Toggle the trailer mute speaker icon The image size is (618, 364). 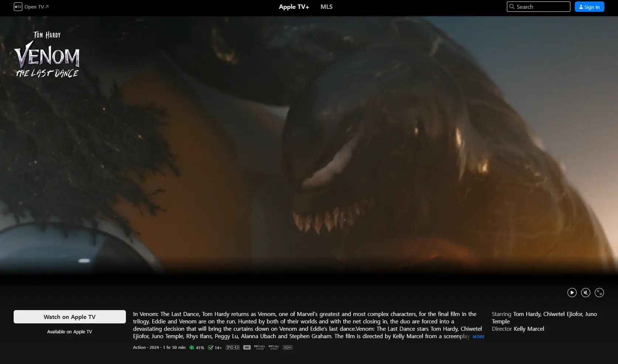[586, 292]
